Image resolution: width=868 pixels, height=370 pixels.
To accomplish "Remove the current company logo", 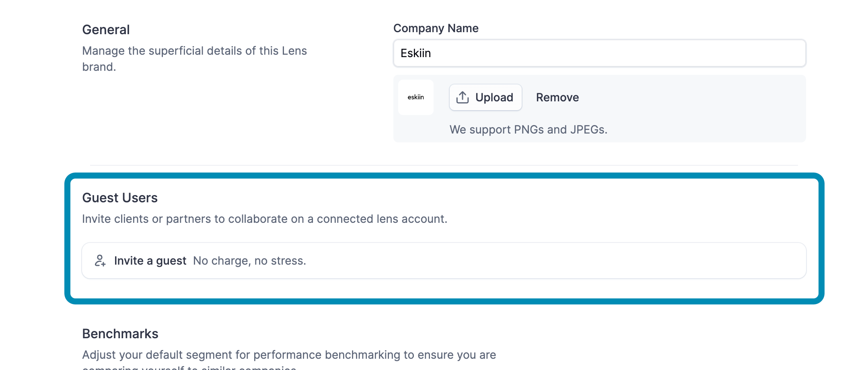I will [557, 97].
